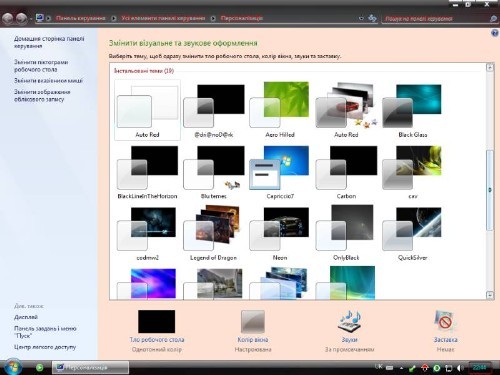Open Help with the blue question icon
Image resolution: width=500 pixels, height=375 pixels.
[495, 33]
